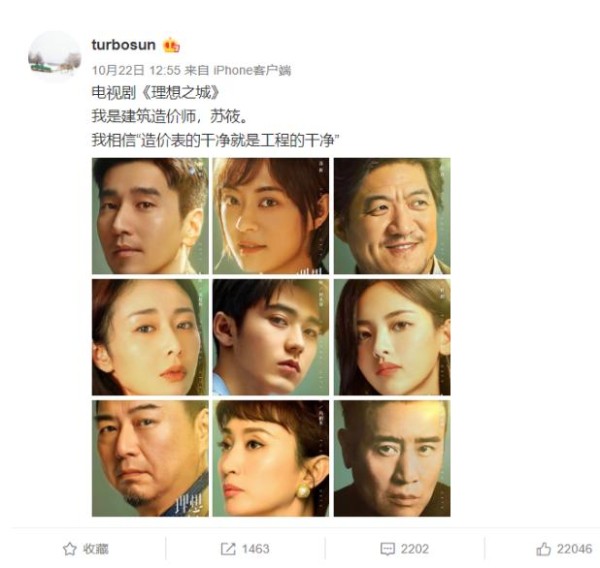Open the top-middle short-haired woman poster

pos(271,216)
